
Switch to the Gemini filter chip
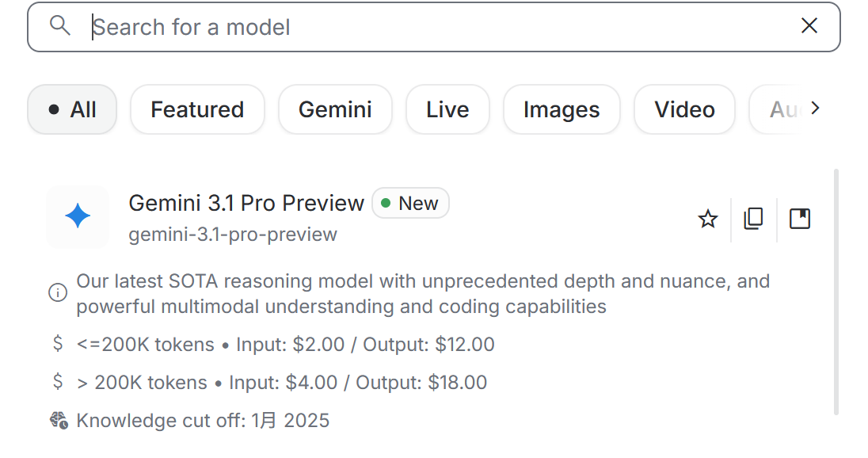point(335,109)
